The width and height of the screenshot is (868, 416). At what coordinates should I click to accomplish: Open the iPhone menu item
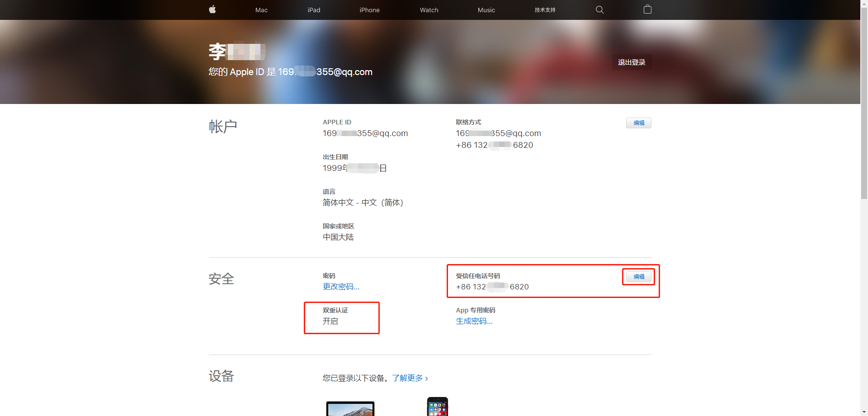click(x=369, y=10)
